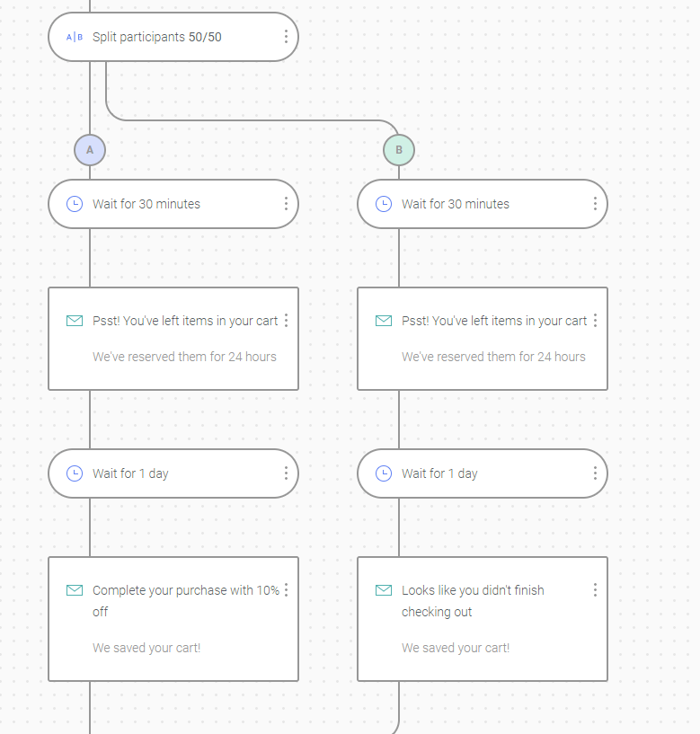
Task: Select the branch A circle marker
Action: point(90,150)
